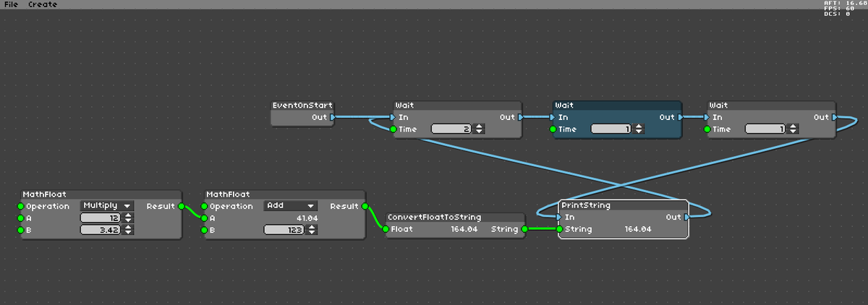The height and width of the screenshot is (305, 868).
Task: Click the 164.04 String value on the PrintString node
Action: coord(638,229)
